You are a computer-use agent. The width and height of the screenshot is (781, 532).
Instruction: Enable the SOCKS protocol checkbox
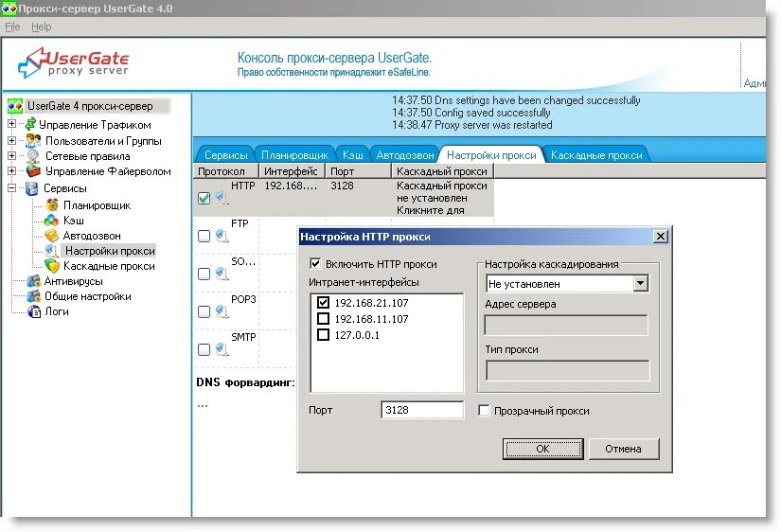click(x=204, y=274)
